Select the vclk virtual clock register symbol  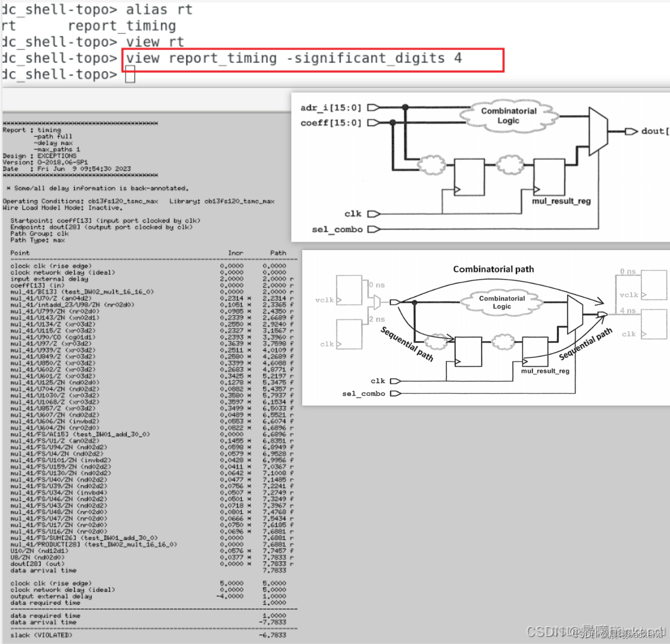click(x=348, y=290)
